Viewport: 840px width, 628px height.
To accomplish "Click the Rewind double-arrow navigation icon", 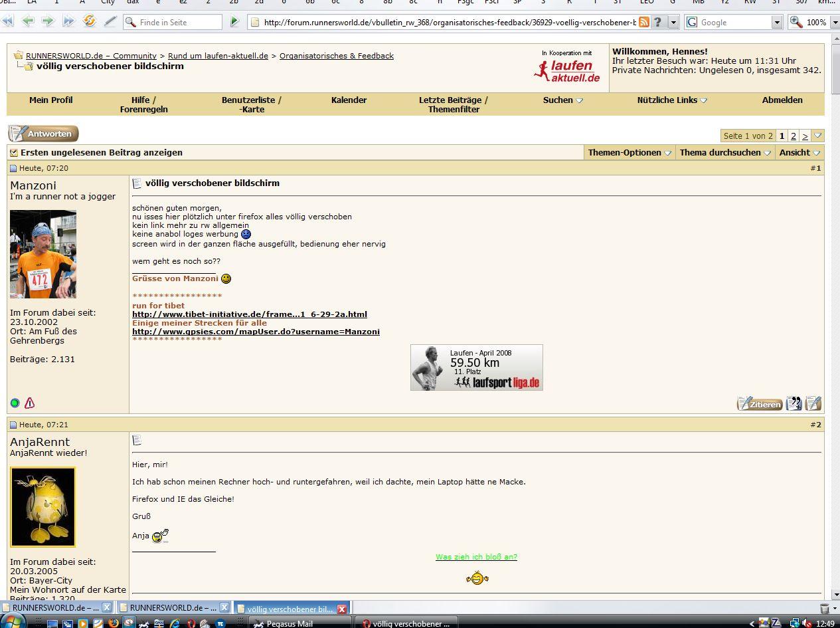I will [x=7, y=21].
